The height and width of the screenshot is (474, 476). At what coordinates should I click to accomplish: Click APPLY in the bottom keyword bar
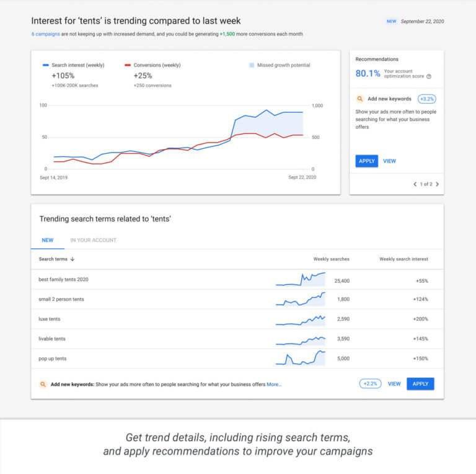point(420,384)
